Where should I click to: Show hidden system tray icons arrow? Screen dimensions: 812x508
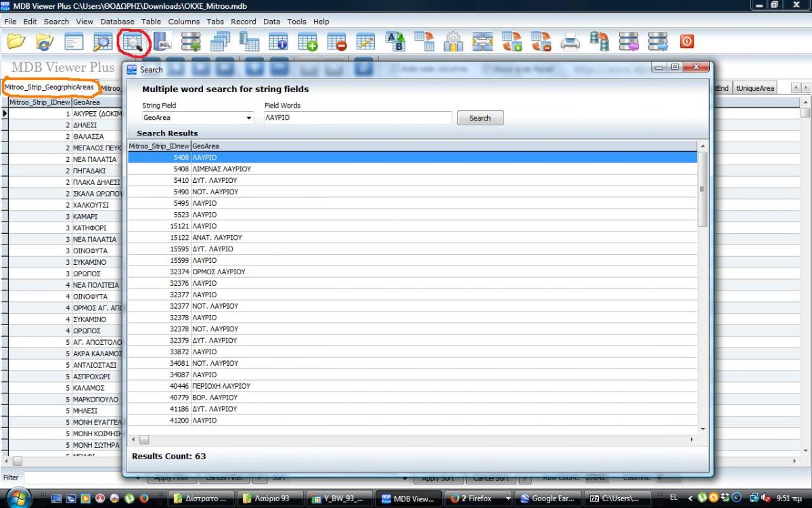coord(690,499)
